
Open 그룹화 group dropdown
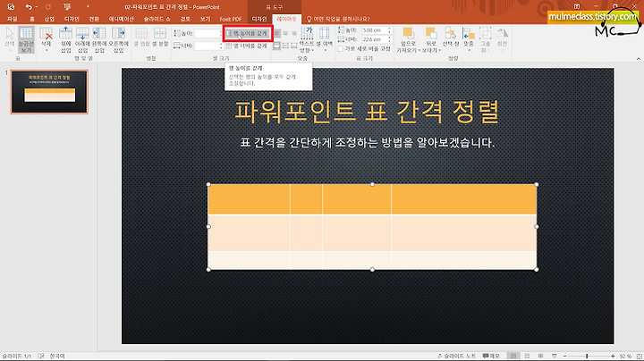[x=485, y=40]
